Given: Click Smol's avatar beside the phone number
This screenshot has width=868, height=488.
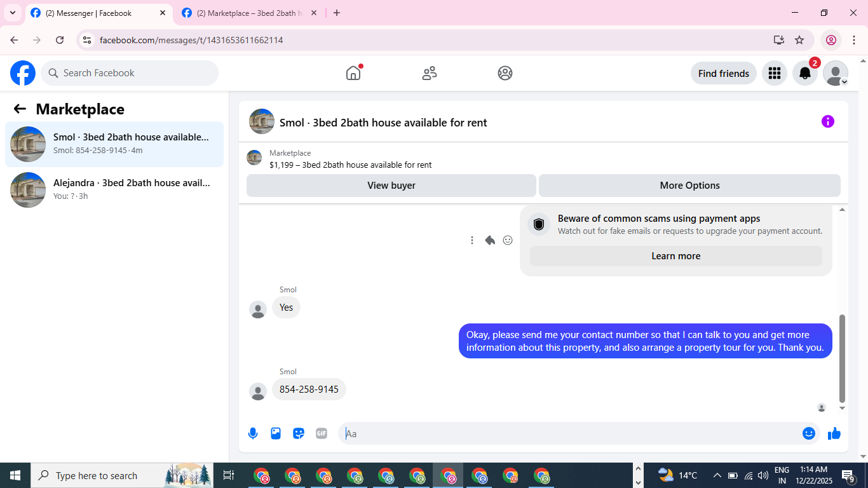Looking at the screenshot, I should tap(258, 391).
